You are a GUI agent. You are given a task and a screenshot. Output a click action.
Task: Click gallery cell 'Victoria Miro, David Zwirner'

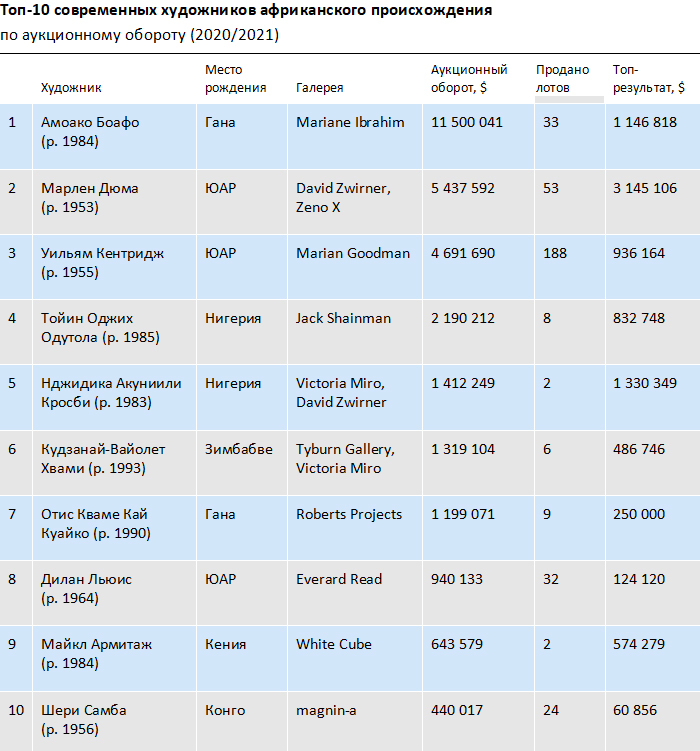341,393
